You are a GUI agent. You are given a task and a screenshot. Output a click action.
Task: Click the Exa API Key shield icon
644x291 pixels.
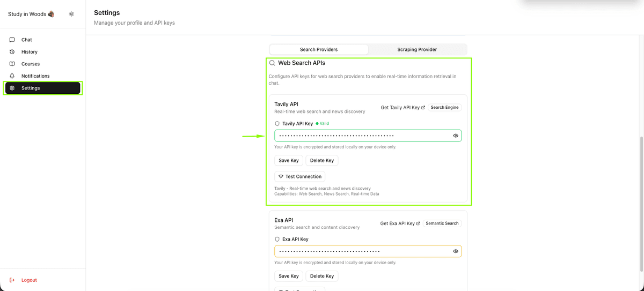click(x=277, y=239)
